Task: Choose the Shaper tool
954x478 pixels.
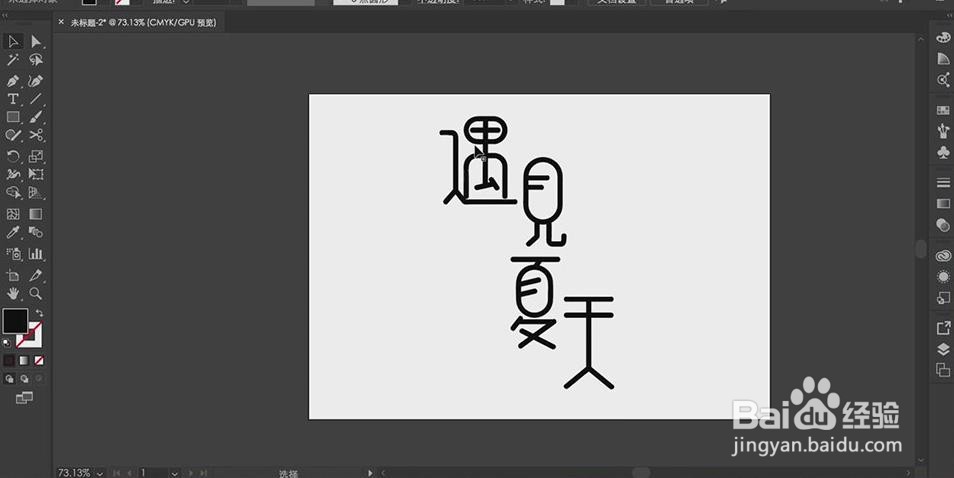Action: 13,136
